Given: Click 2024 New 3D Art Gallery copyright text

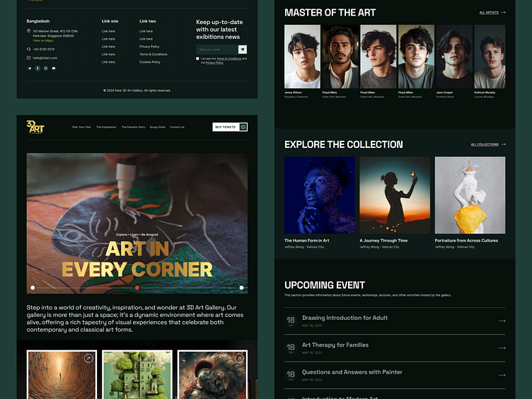Looking at the screenshot, I should click(x=137, y=91).
